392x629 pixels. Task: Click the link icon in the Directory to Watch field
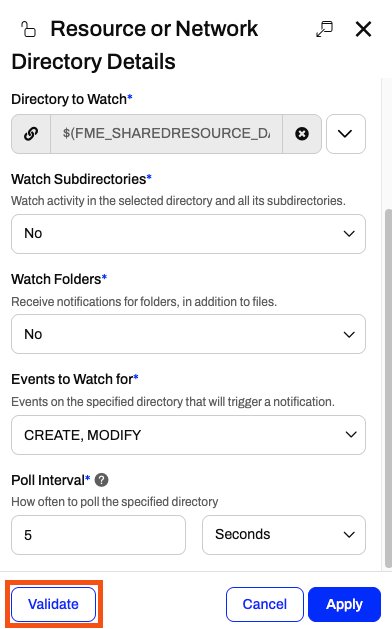[x=31, y=134]
